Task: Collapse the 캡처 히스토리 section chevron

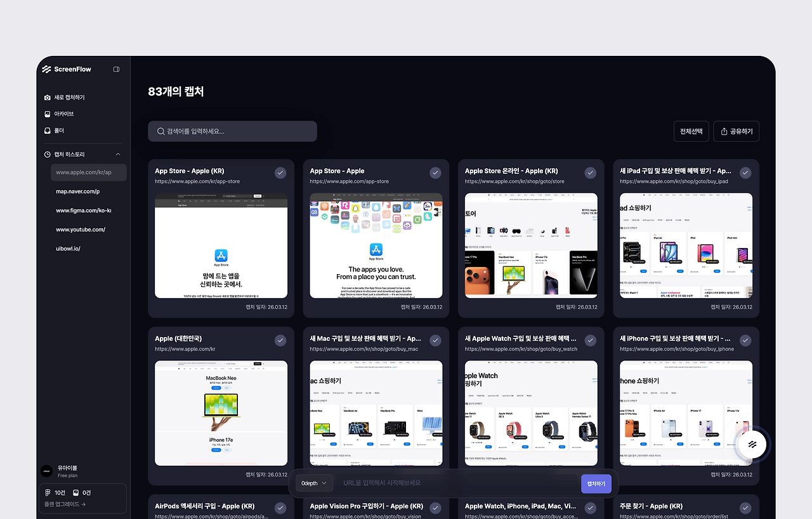Action: point(118,154)
